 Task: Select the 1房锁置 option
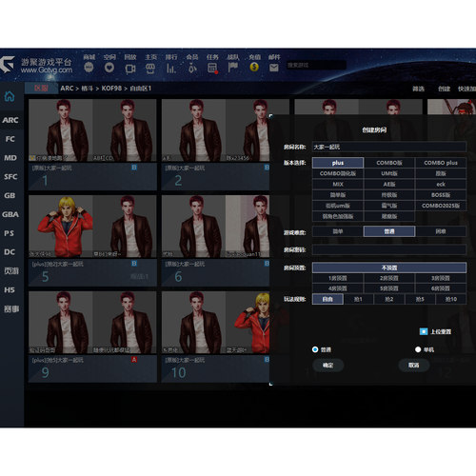click(x=338, y=278)
